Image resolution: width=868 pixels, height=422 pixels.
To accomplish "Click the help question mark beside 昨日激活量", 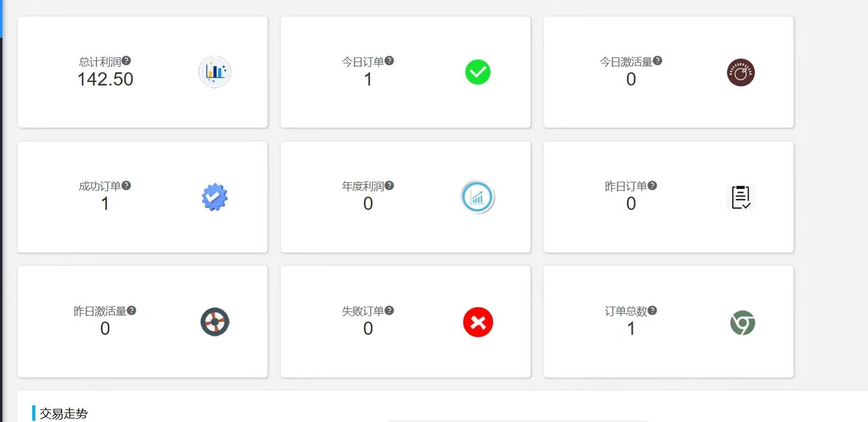I will (132, 311).
